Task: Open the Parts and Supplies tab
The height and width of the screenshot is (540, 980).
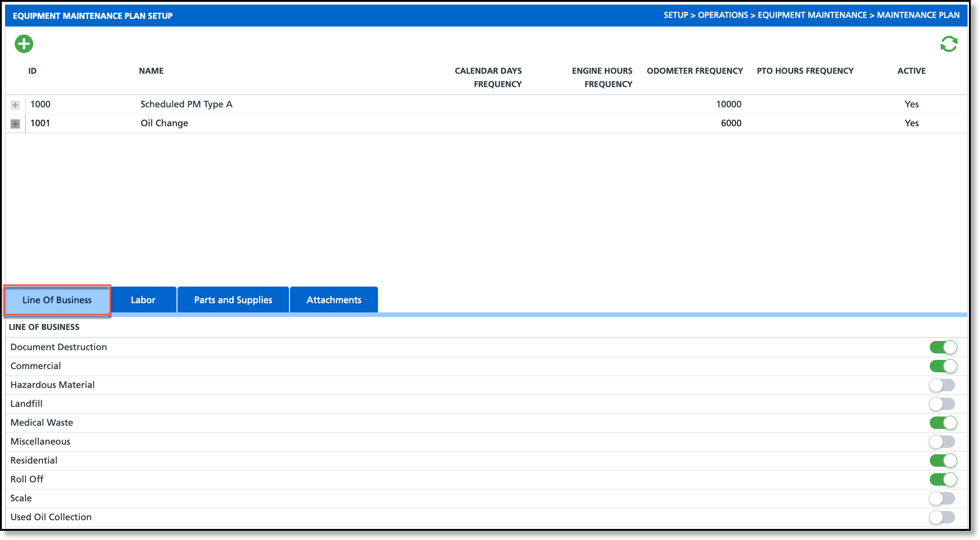Action: 233,300
